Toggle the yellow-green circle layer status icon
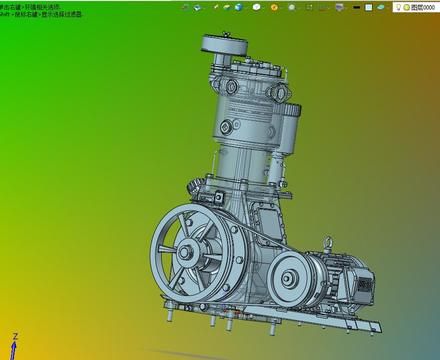The width and height of the screenshot is (440, 360). tap(407, 7)
